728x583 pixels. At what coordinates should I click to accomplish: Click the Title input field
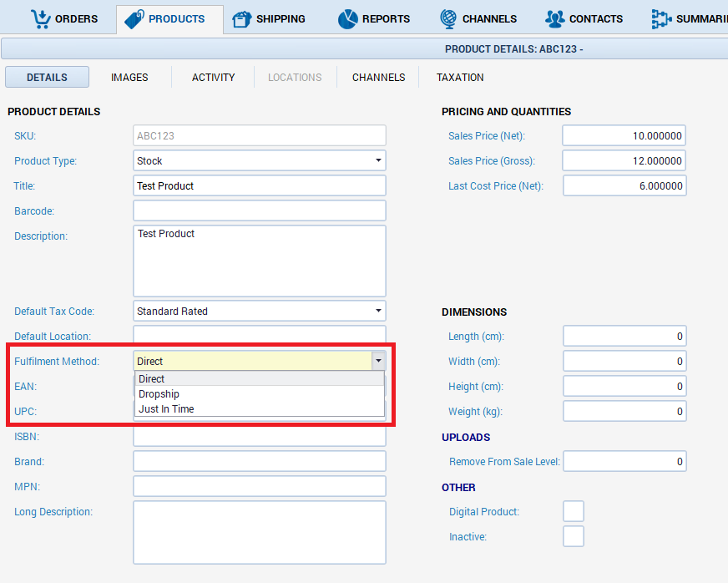click(260, 185)
